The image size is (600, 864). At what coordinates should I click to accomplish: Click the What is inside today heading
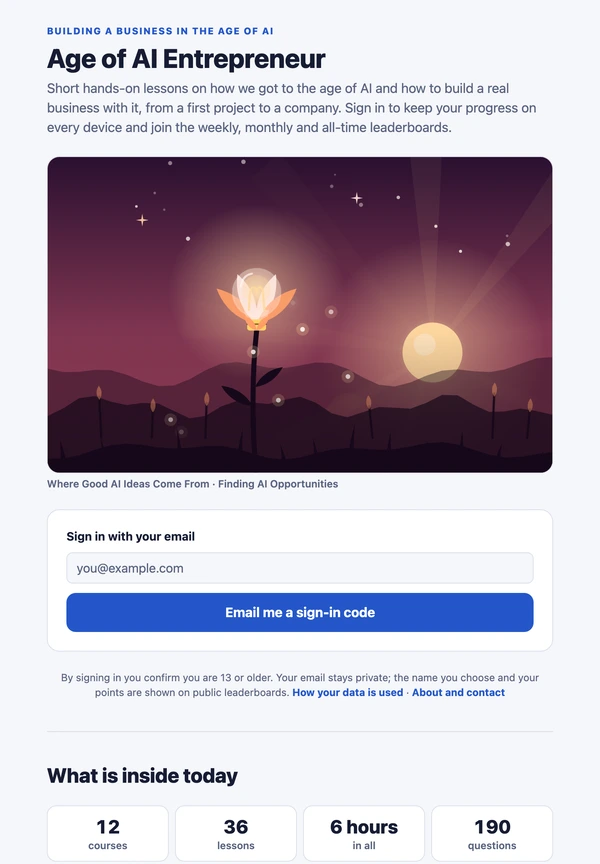[142, 776]
